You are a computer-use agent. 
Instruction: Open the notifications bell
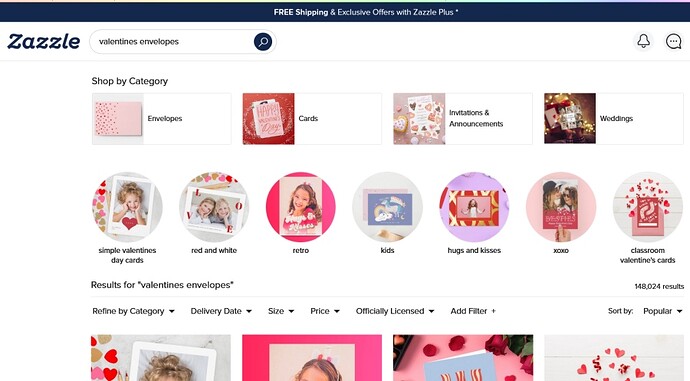pos(643,41)
